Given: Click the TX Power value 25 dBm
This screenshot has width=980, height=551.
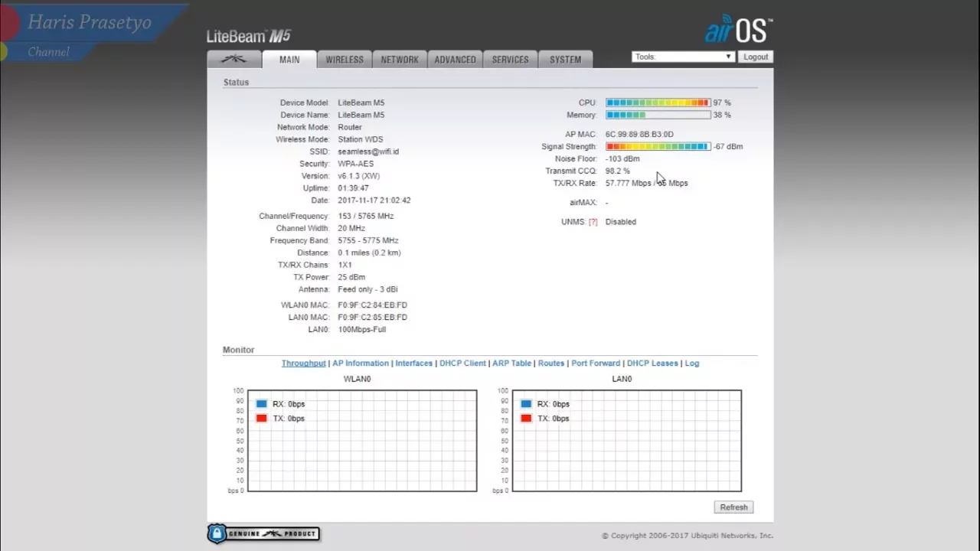Looking at the screenshot, I should [x=351, y=278].
